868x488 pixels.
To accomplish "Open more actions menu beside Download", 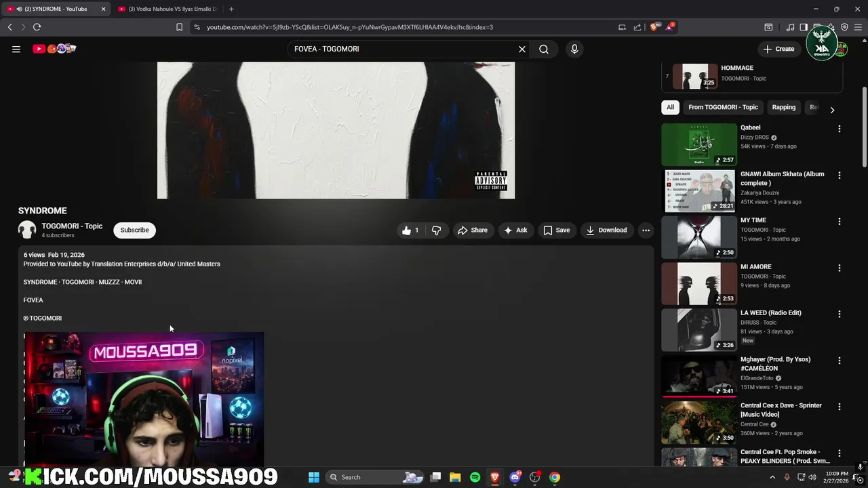I will tap(646, 230).
